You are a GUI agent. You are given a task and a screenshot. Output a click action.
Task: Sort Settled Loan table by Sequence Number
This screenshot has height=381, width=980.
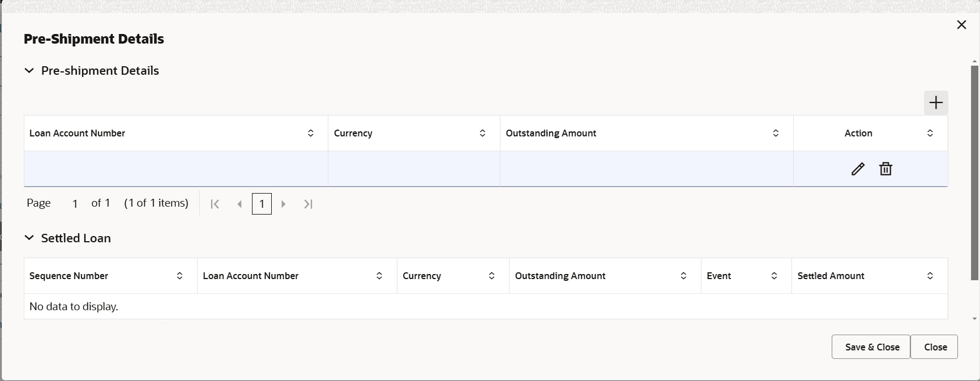pos(179,276)
